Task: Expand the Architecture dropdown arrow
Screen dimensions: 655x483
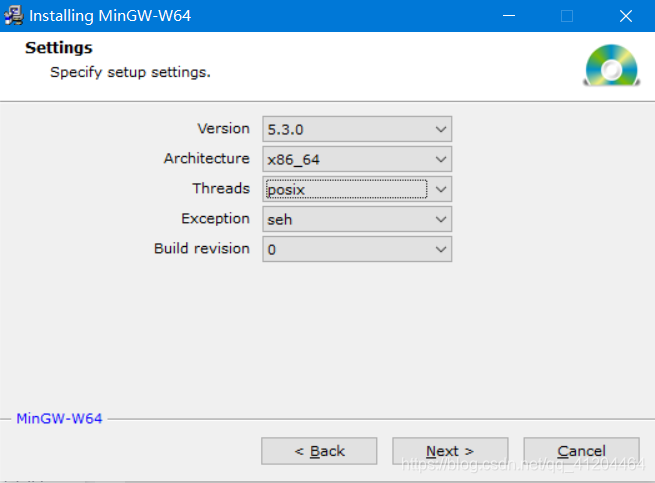Action: (441, 159)
